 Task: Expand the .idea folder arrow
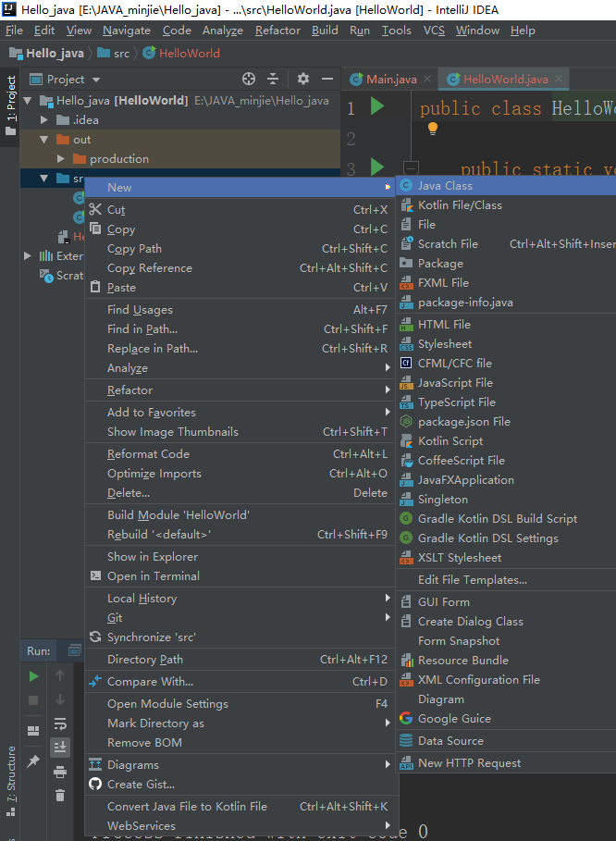[x=44, y=120]
